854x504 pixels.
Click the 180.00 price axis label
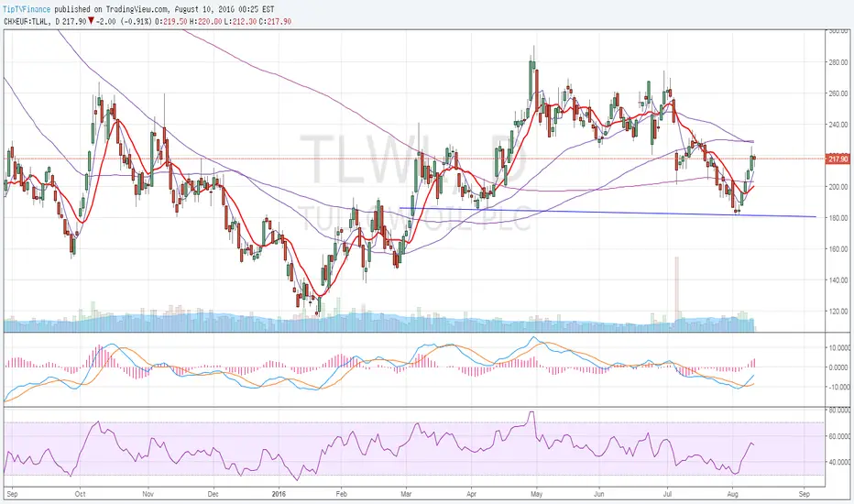838,218
